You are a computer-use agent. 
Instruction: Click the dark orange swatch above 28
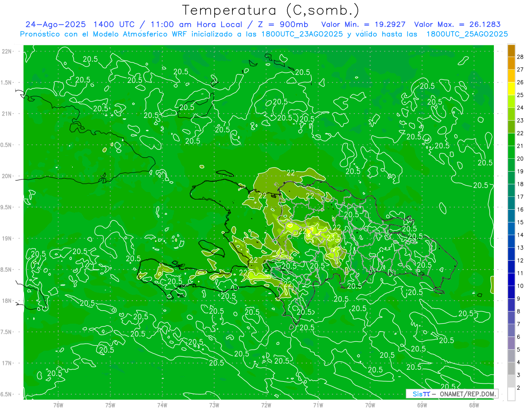pos(511,51)
